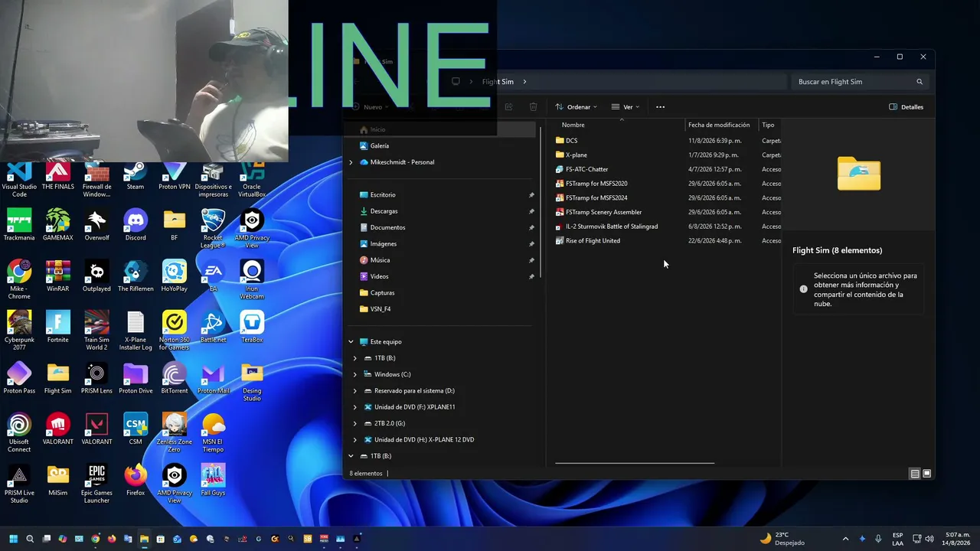Open the Steam desktop shortcut
This screenshot has width=980, height=551.
[136, 175]
